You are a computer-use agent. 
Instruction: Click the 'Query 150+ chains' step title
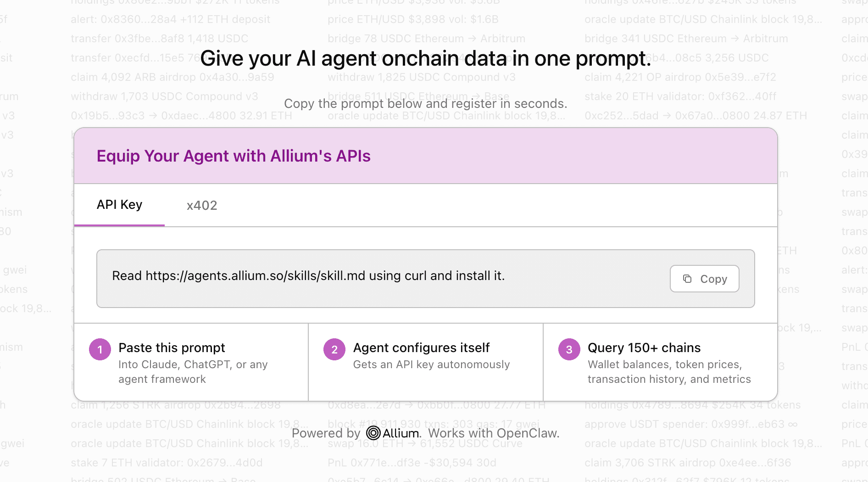(644, 347)
